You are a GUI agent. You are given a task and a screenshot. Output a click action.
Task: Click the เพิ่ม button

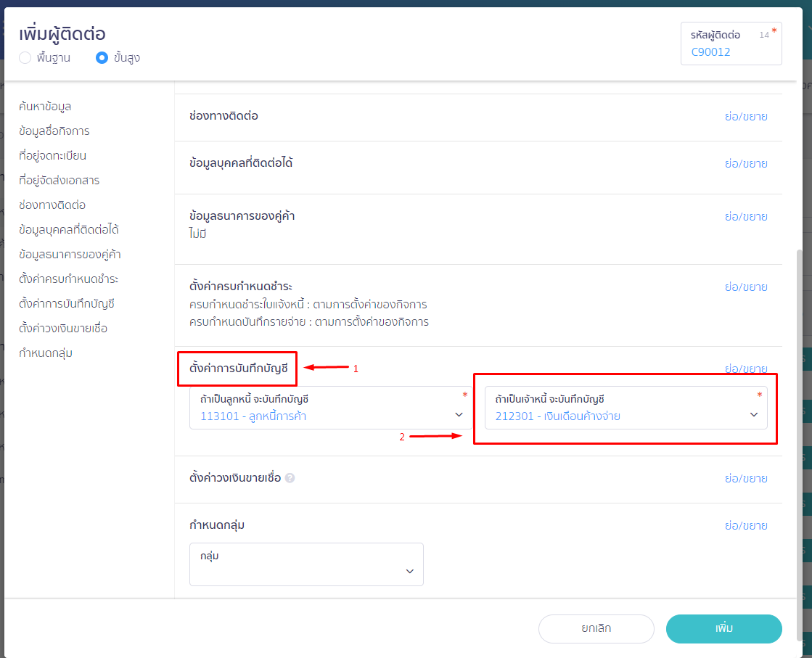tap(723, 629)
